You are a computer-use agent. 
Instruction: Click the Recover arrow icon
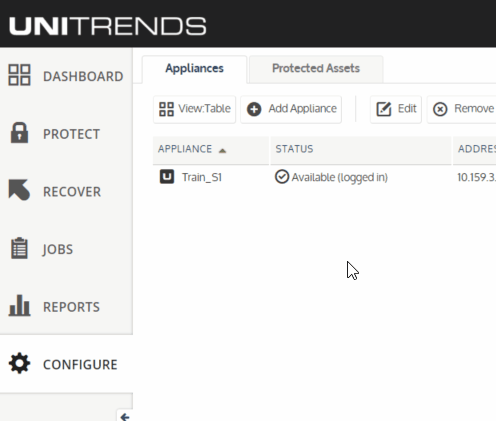(x=19, y=190)
